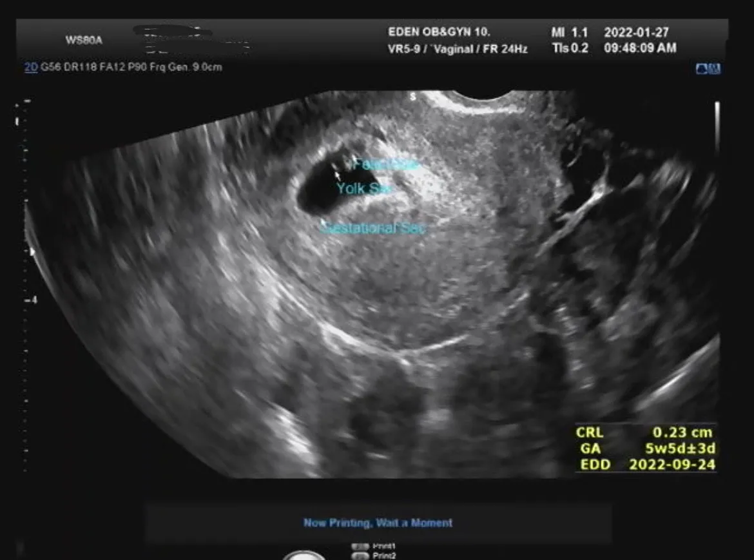
Task: Click the Now Printing, Wait a Moment message
Action: click(378, 523)
